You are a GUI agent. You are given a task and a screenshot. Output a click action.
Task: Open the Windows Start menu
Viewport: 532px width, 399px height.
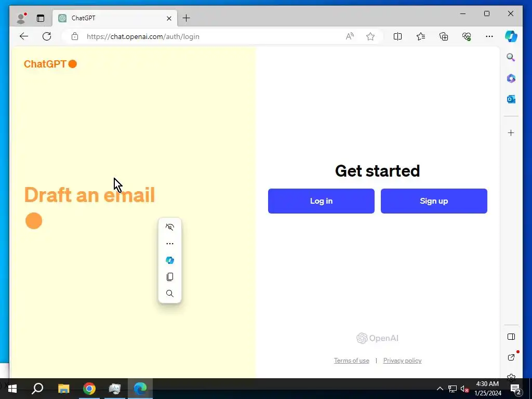pyautogui.click(x=12, y=389)
